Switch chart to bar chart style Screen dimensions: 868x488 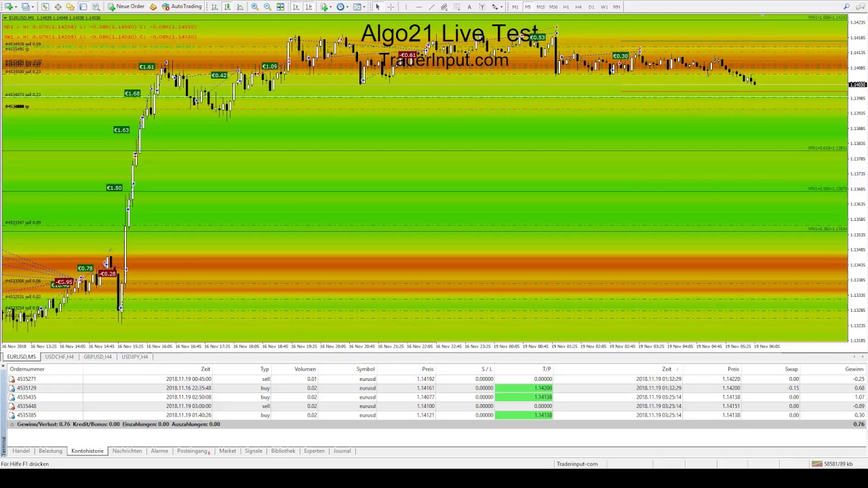click(x=214, y=7)
